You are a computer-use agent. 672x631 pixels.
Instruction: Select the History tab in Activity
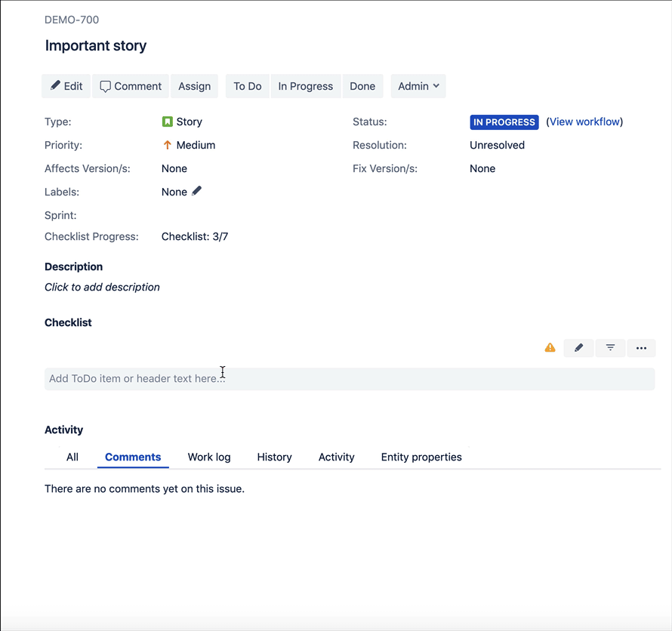(274, 457)
